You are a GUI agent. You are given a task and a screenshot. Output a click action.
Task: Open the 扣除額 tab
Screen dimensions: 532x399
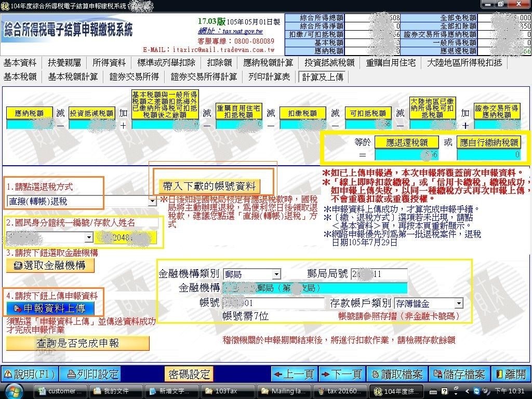[x=220, y=63]
